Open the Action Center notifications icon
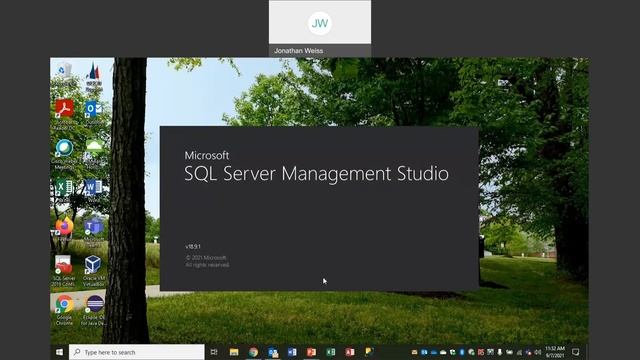 click(x=576, y=352)
